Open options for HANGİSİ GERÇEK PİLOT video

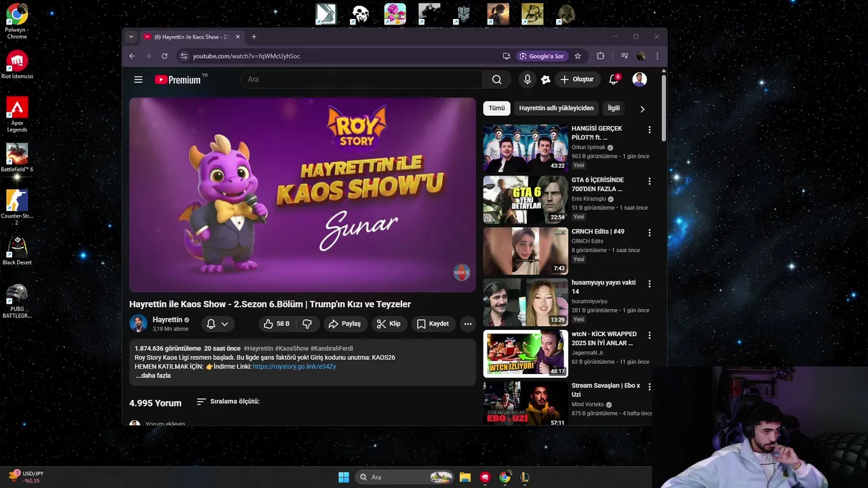(649, 129)
